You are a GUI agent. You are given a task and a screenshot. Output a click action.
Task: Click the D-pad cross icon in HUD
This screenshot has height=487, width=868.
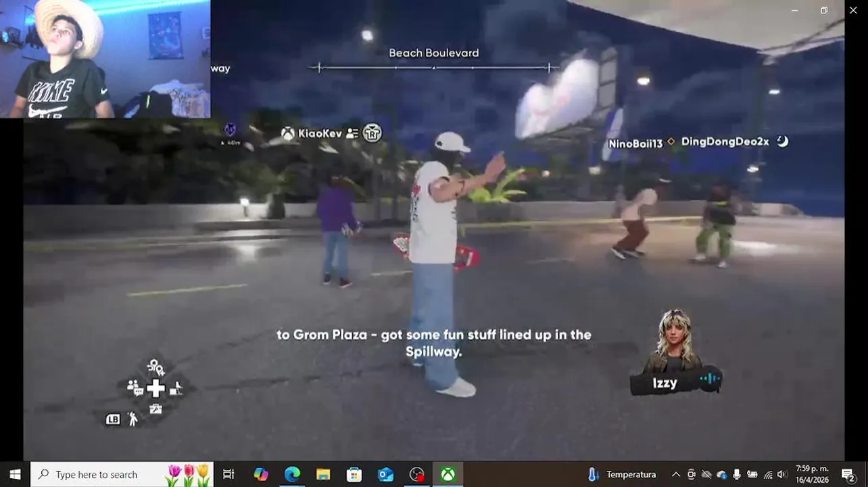155,388
